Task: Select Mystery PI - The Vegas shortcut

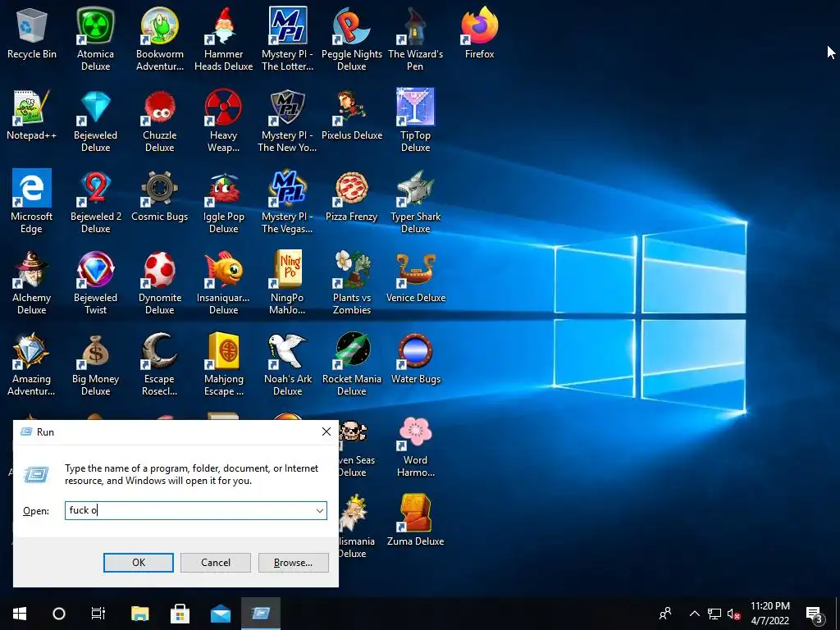Action: 288,202
